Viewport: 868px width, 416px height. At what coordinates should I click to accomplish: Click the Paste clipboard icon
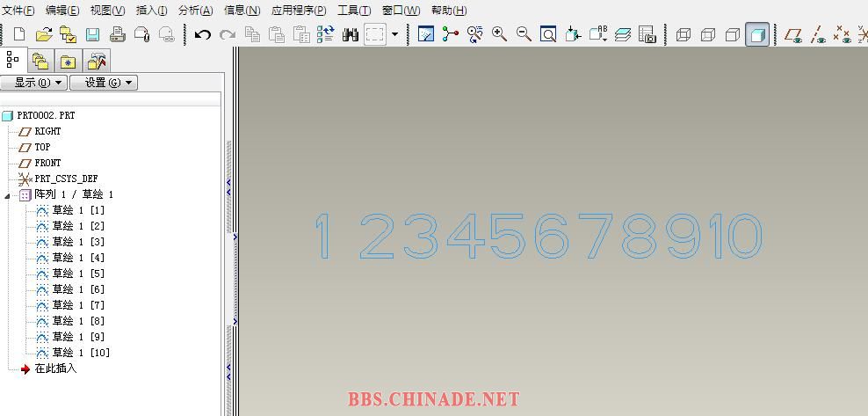pos(276,35)
